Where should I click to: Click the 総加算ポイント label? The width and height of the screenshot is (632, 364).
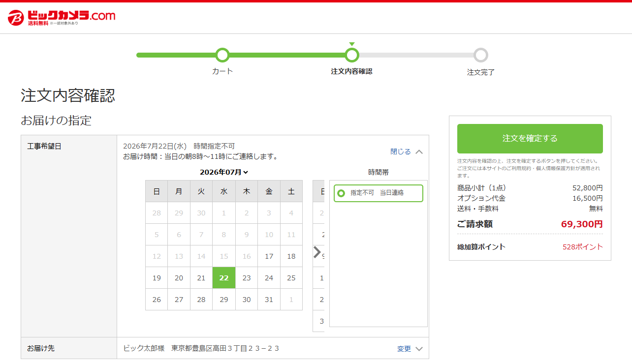coord(481,247)
